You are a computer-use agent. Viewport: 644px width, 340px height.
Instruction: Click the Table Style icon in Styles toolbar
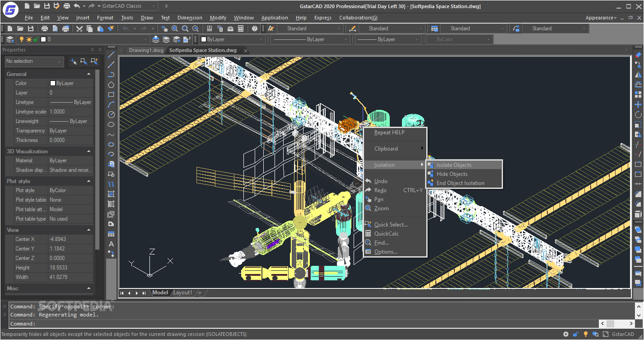[x=434, y=28]
